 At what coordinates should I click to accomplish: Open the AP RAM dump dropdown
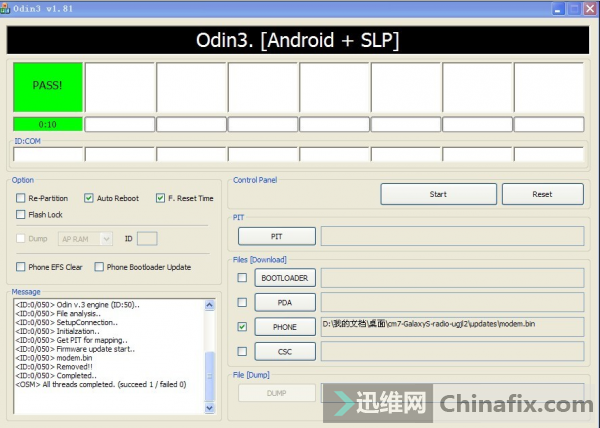85,239
